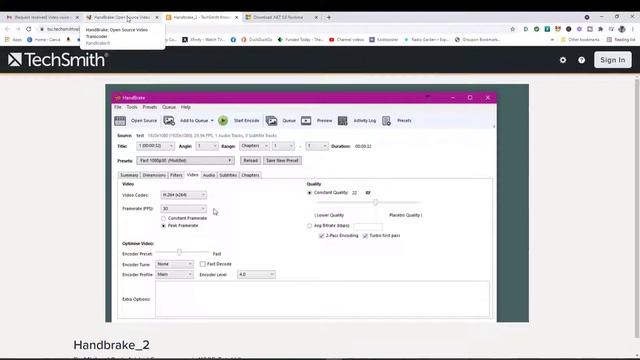The width and height of the screenshot is (640, 360).
Task: Open a new browser tab with plus icon
Action: [x=329, y=18]
